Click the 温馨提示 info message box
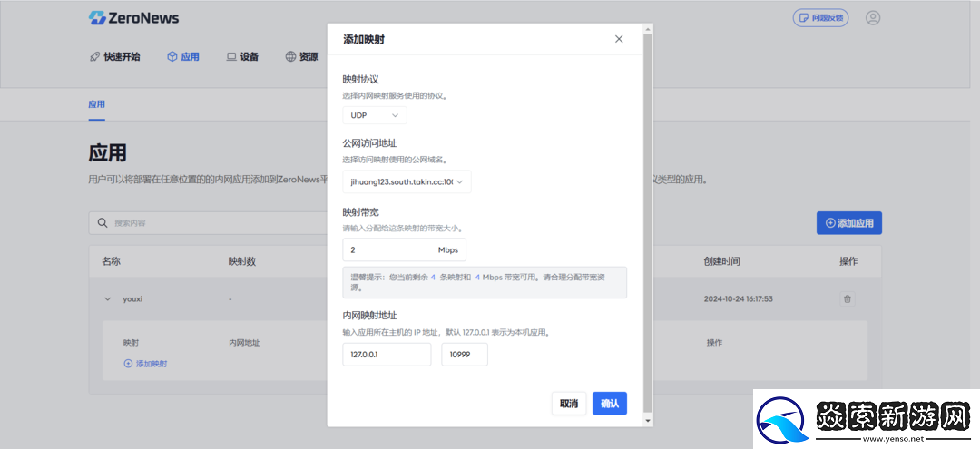 tap(485, 283)
